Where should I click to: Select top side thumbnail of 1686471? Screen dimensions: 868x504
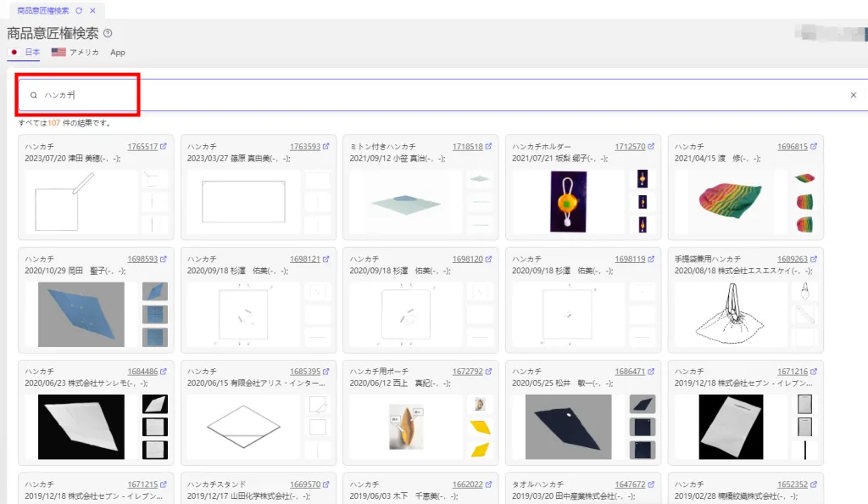(643, 404)
